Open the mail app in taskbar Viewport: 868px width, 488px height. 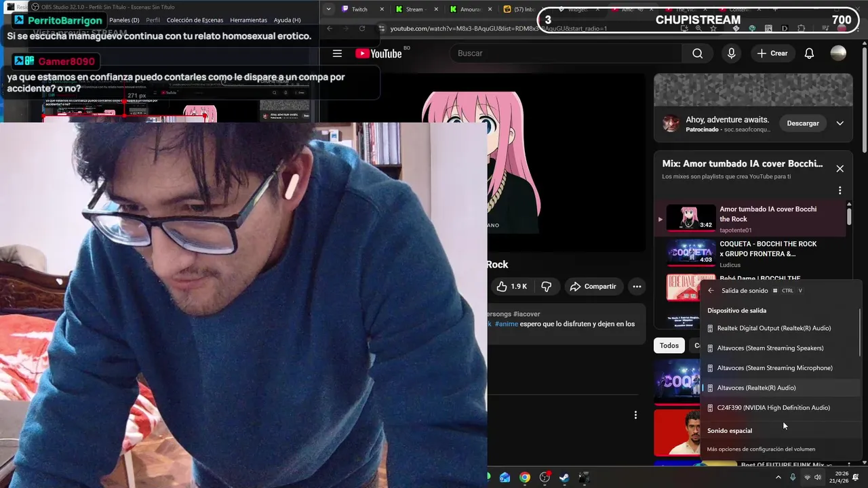pyautogui.click(x=505, y=477)
